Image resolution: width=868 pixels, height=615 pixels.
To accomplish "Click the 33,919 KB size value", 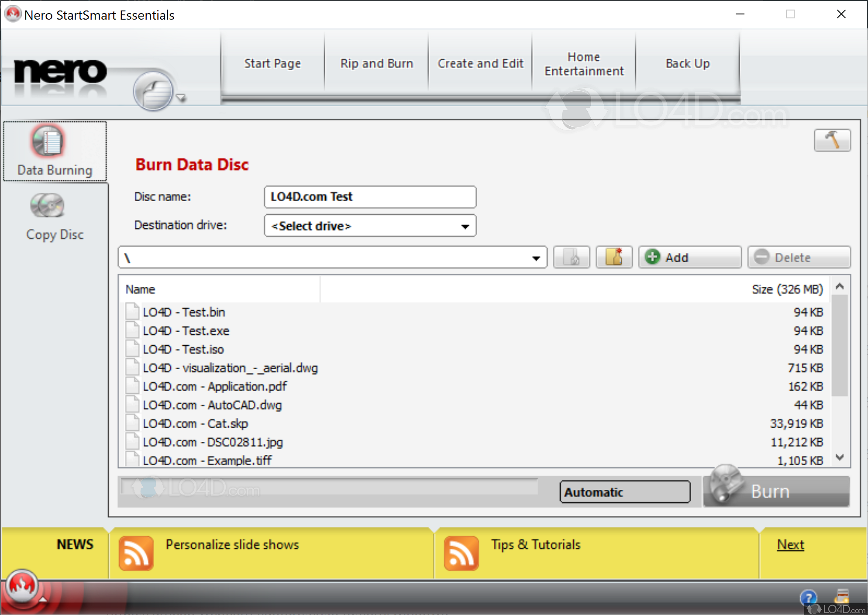I will point(796,424).
